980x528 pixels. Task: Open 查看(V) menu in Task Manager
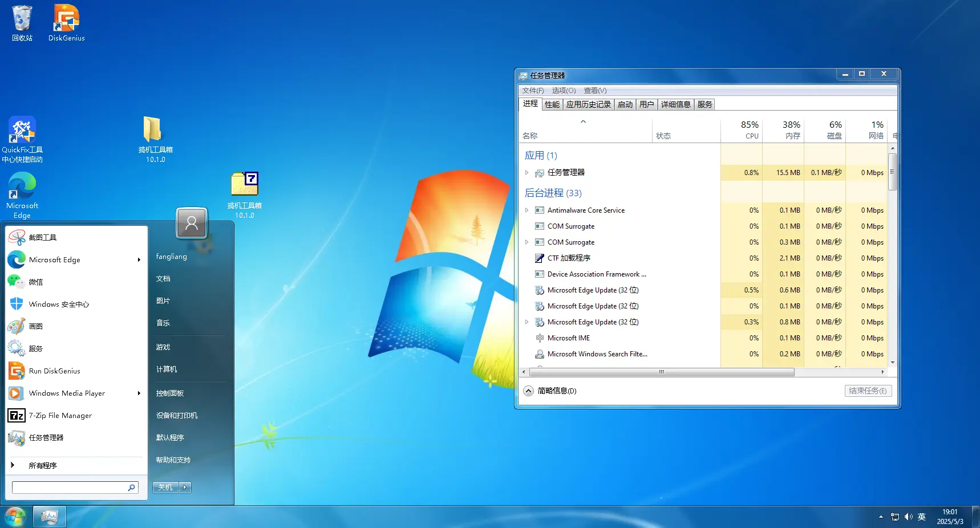click(x=595, y=91)
